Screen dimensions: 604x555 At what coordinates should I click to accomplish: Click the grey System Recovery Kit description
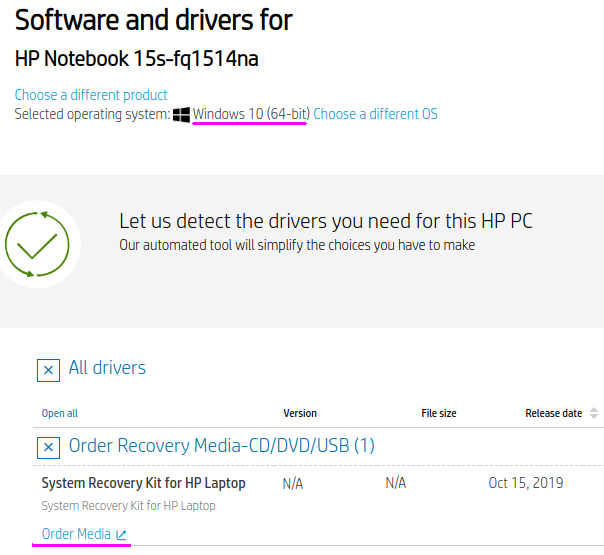click(128, 506)
